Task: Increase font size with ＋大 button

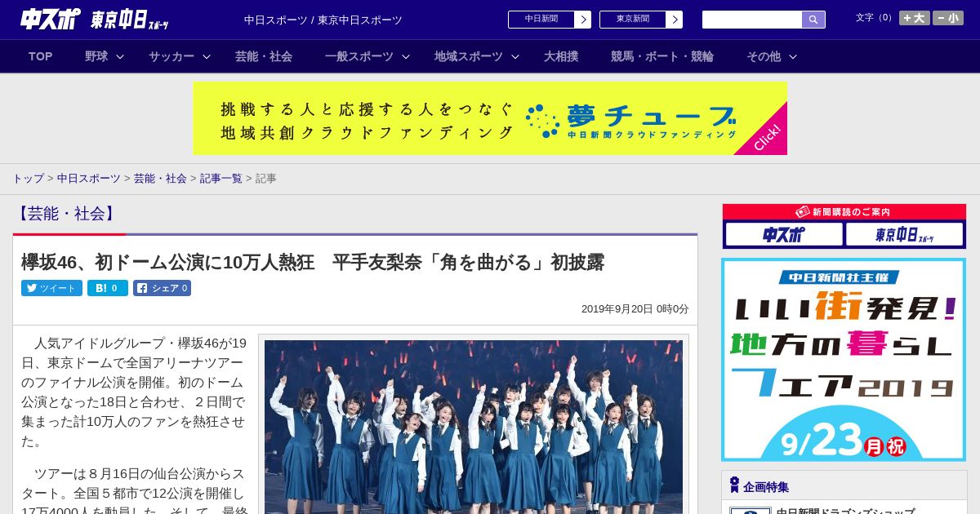Action: pyautogui.click(x=915, y=18)
